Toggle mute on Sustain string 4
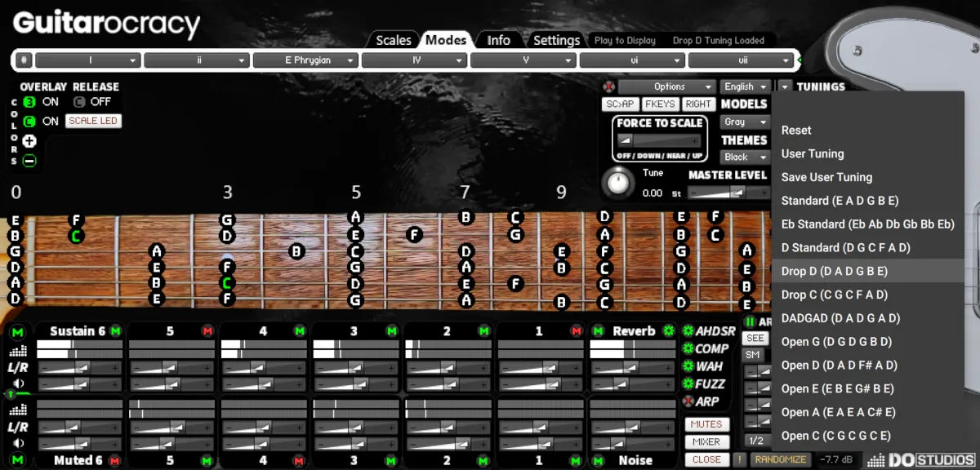The width and height of the screenshot is (980, 470). 300,330
